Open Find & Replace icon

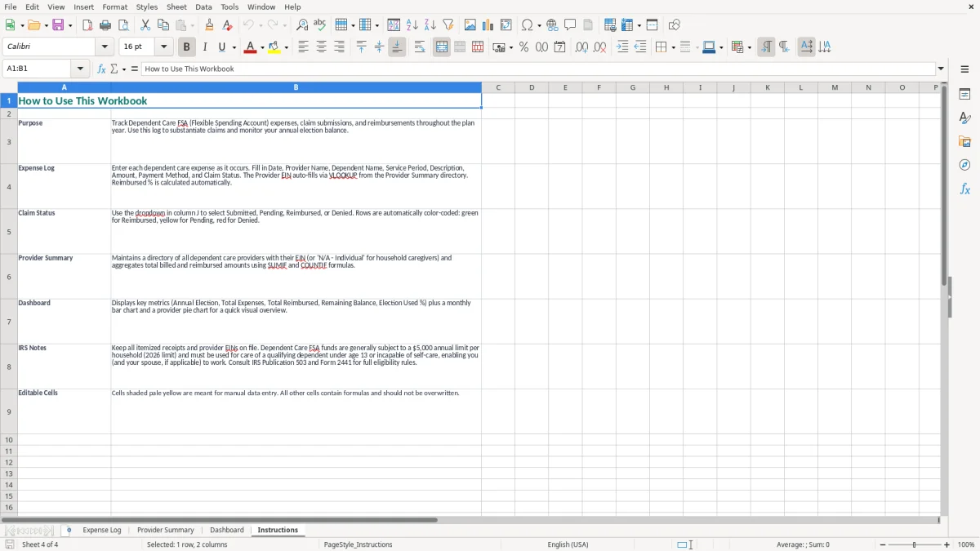[x=302, y=25]
